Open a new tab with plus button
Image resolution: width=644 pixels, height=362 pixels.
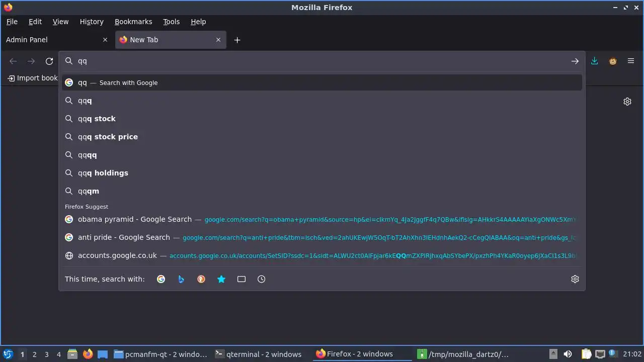pos(237,40)
